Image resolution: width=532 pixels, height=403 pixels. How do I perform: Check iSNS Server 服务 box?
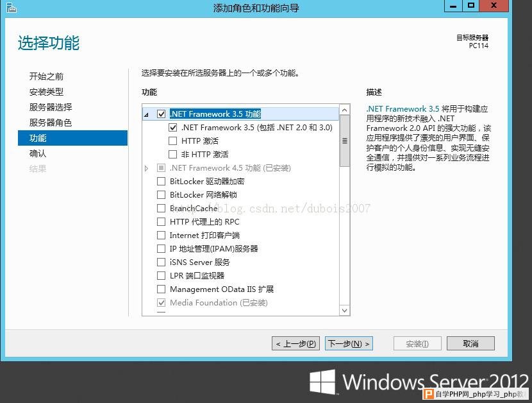tap(161, 262)
